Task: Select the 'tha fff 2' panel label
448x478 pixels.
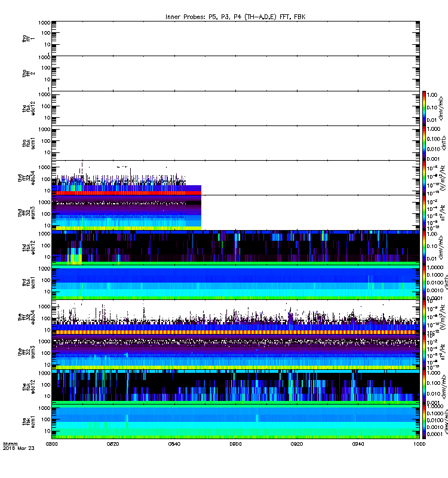Action: point(28,73)
